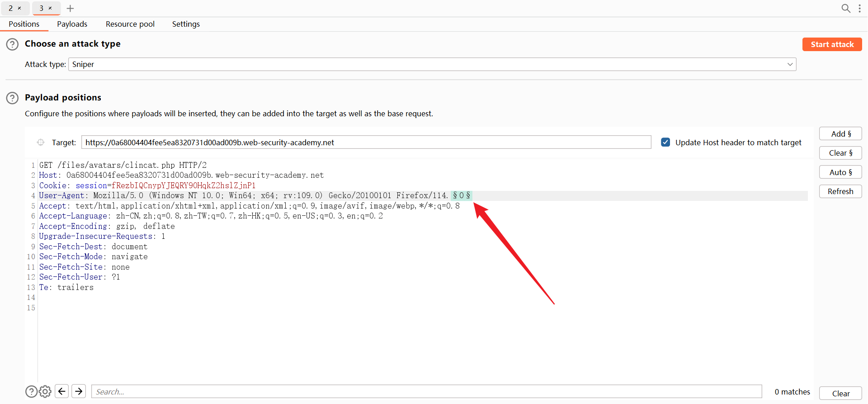This screenshot has width=868, height=404.
Task: Click into the Target URL field
Action: pos(366,143)
